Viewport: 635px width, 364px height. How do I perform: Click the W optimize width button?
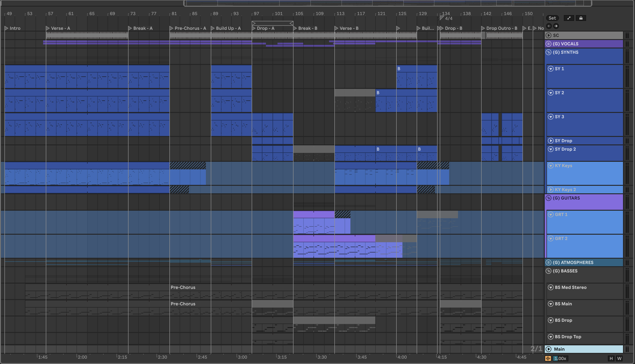click(x=619, y=358)
